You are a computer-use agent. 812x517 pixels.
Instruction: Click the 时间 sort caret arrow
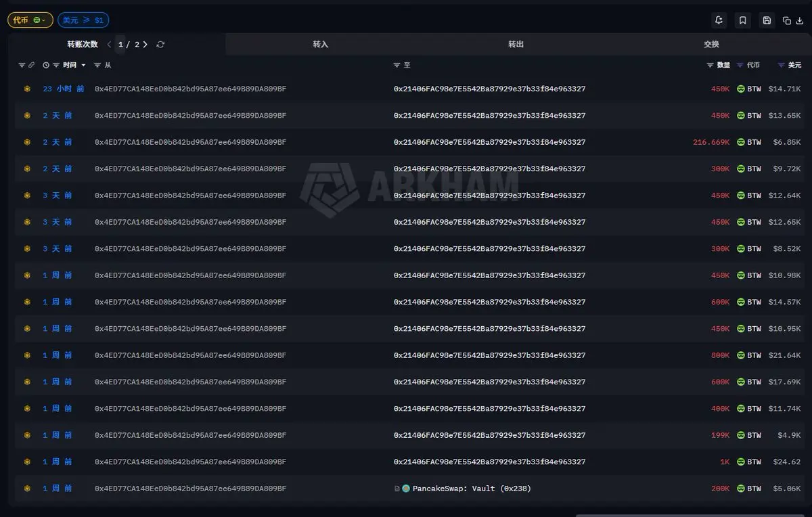[x=83, y=65]
